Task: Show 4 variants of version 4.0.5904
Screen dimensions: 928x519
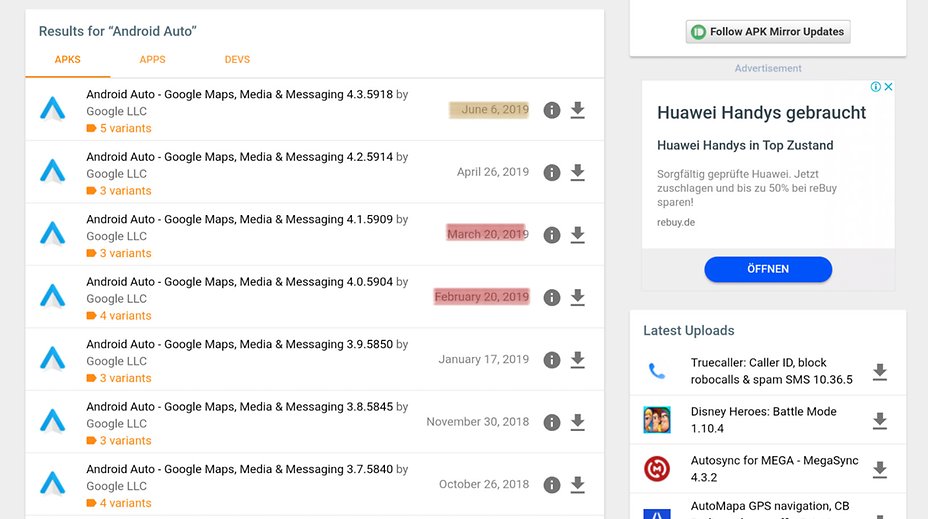Action: (119, 316)
